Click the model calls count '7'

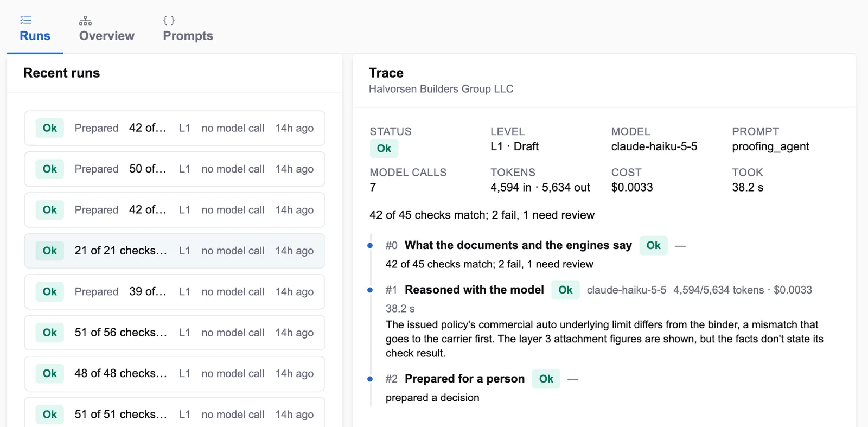373,187
